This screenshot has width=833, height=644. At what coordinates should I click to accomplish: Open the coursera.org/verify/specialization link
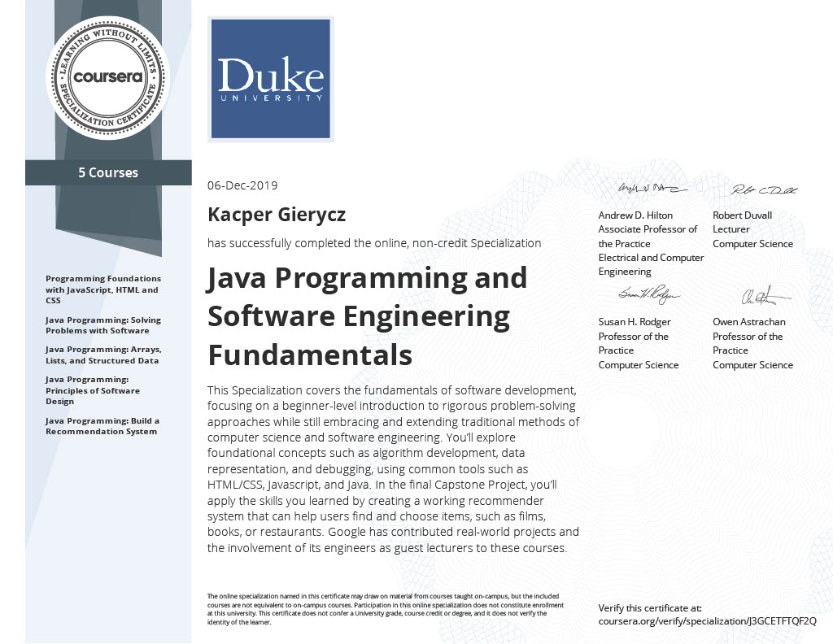pyautogui.click(x=707, y=621)
